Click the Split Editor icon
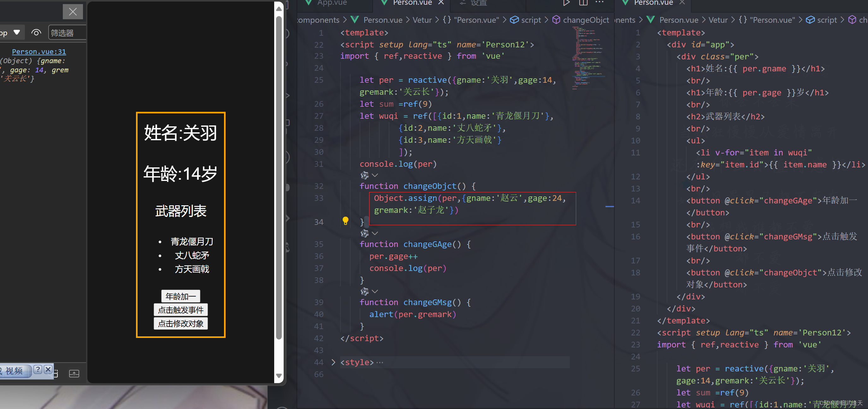The image size is (868, 409). (583, 3)
